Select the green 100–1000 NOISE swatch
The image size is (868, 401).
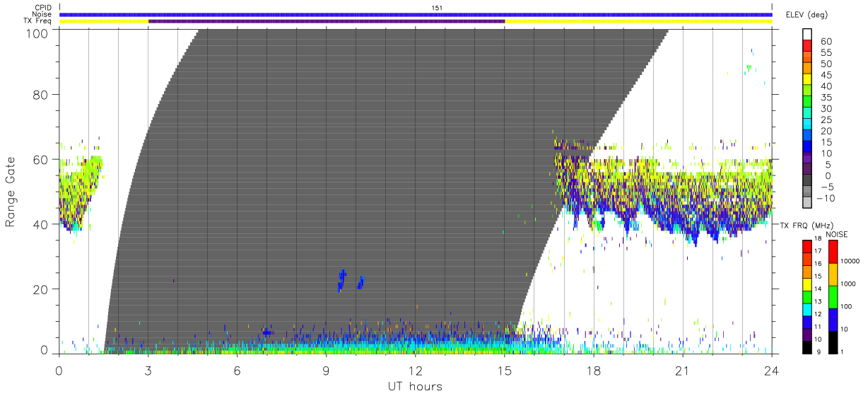[x=833, y=296]
